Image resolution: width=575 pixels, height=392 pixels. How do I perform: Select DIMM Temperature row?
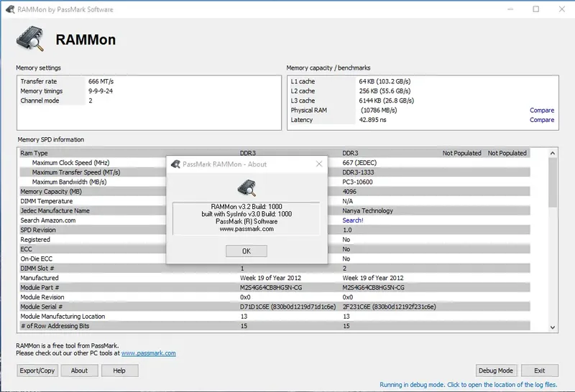(275, 201)
